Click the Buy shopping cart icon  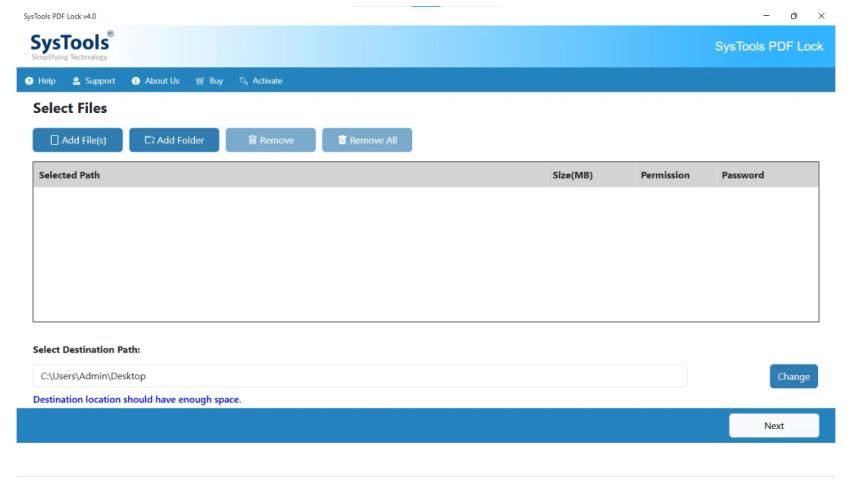200,81
